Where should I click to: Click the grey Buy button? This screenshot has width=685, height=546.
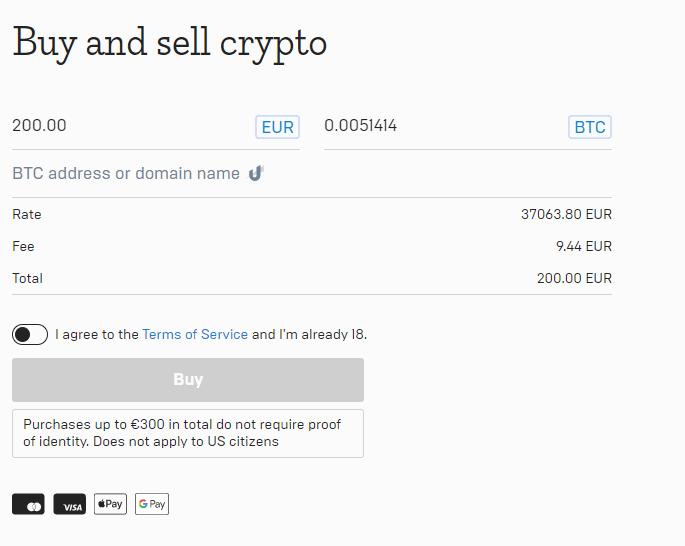pos(188,380)
